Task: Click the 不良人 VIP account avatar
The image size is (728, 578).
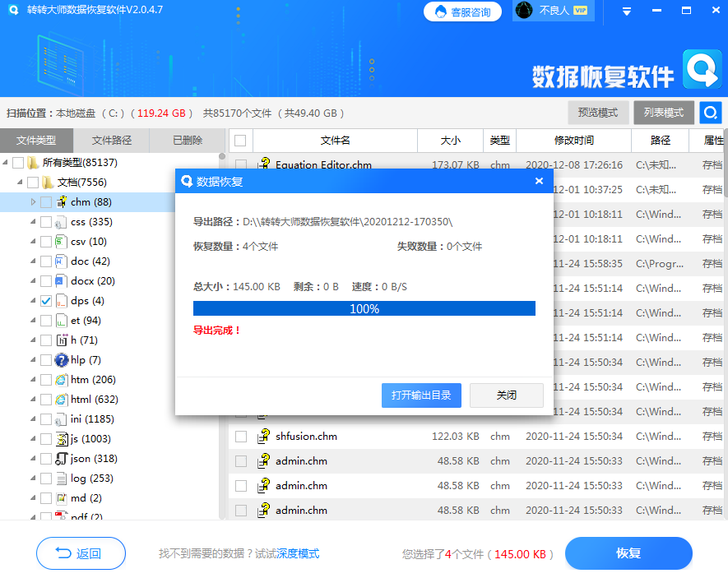Action: pyautogui.click(x=524, y=11)
